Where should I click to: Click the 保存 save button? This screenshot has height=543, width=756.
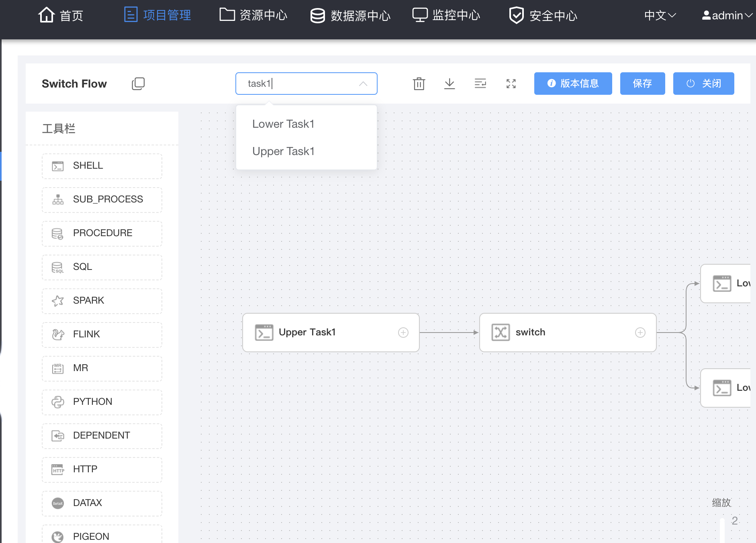643,84
